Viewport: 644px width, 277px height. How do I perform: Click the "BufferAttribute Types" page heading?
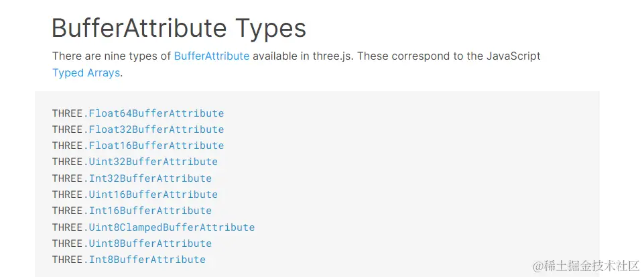click(178, 28)
